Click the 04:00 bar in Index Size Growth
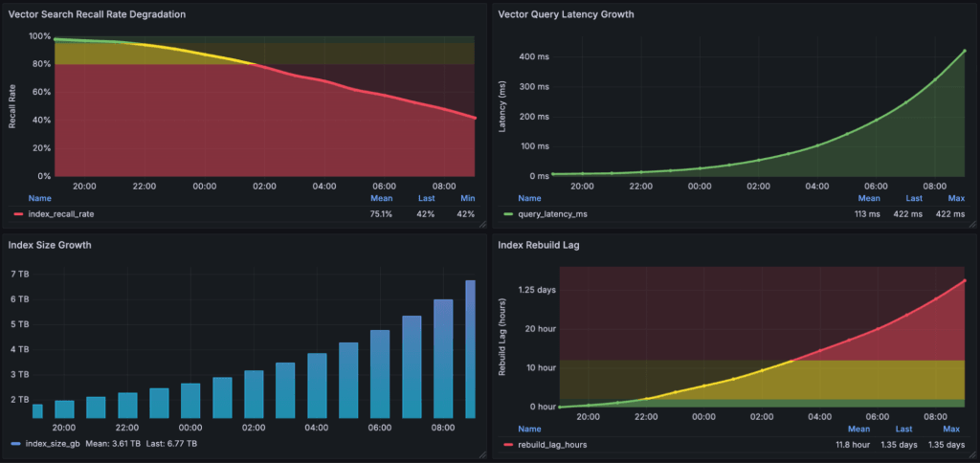980x463 pixels. tap(317, 386)
